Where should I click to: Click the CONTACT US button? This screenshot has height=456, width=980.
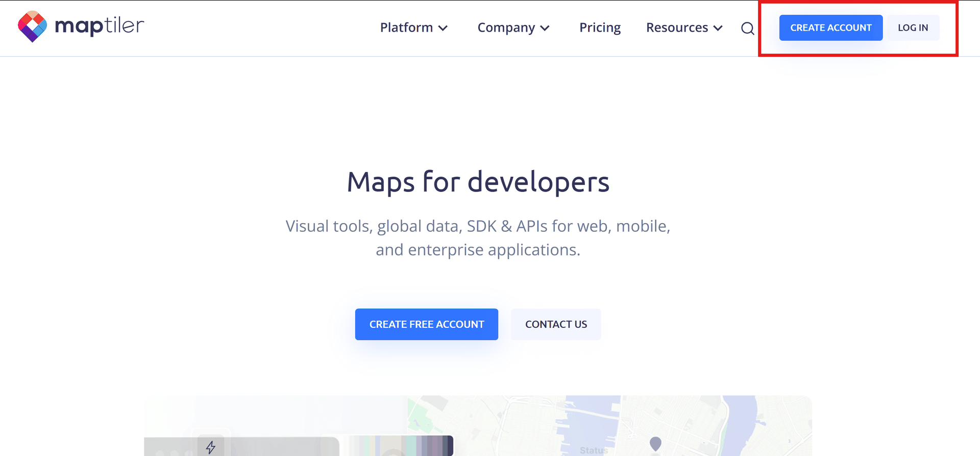pyautogui.click(x=556, y=324)
